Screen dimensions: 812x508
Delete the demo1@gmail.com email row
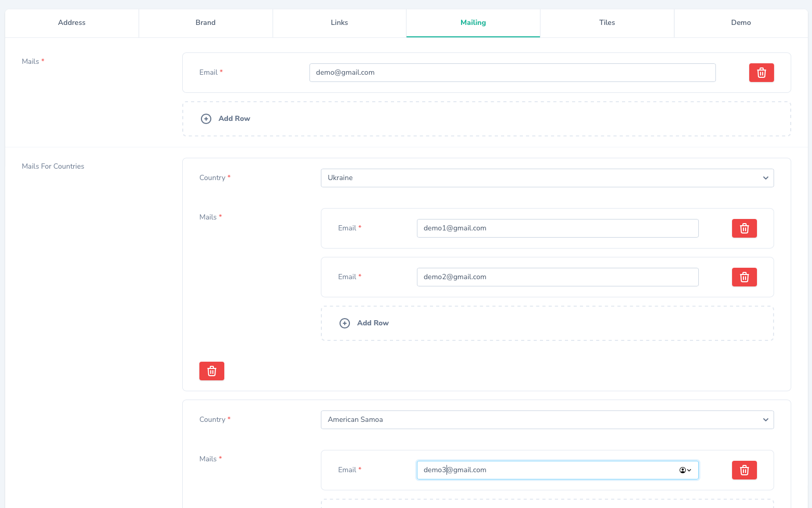pos(744,228)
